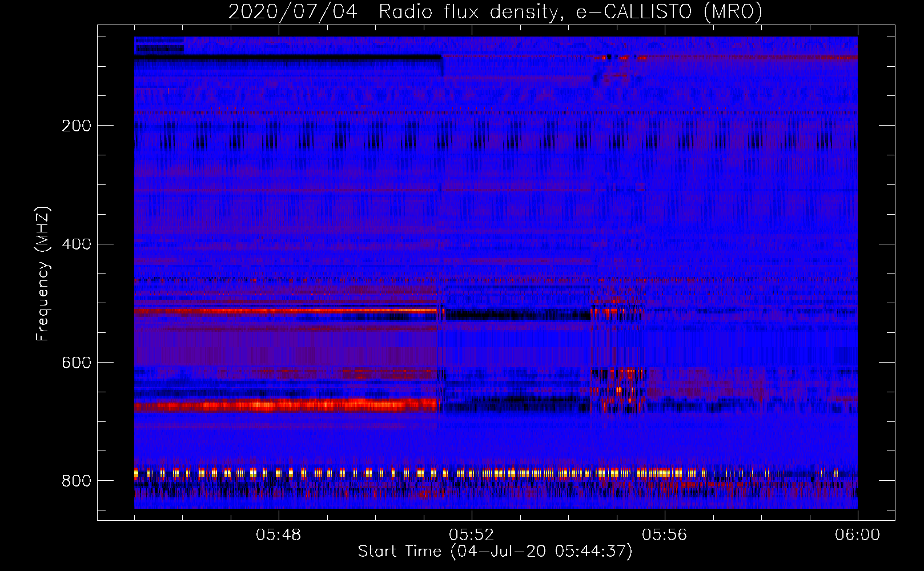The width and height of the screenshot is (924, 571).
Task: Click the plot title '2020/07/04 Radio flux density, e-CALLISTO (MRO)'
Action: coord(495,11)
